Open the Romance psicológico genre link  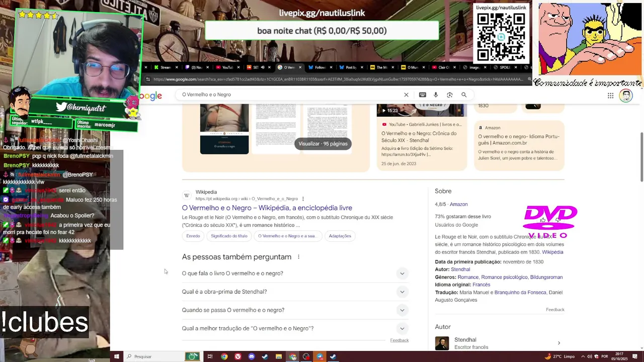tap(504, 277)
